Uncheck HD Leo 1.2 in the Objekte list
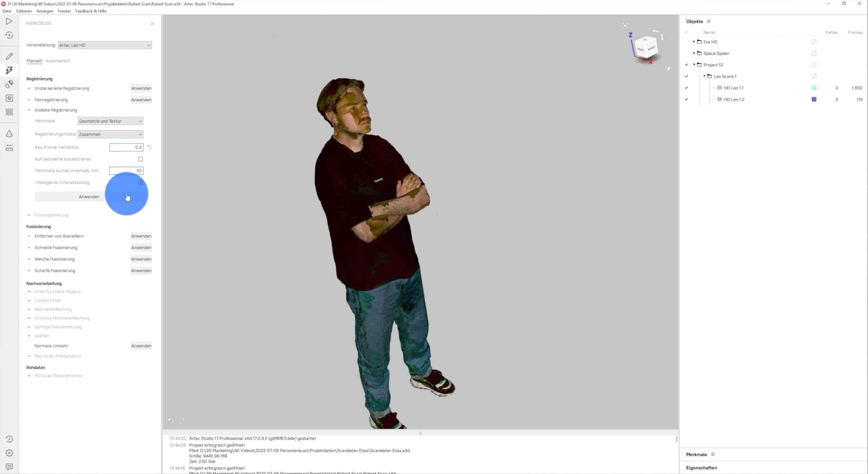Image resolution: width=868 pixels, height=474 pixels. [687, 99]
